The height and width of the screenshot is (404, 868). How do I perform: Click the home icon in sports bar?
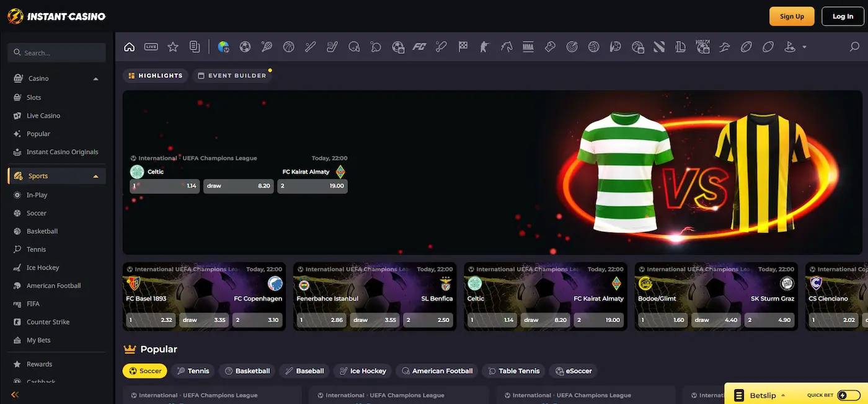coord(129,46)
